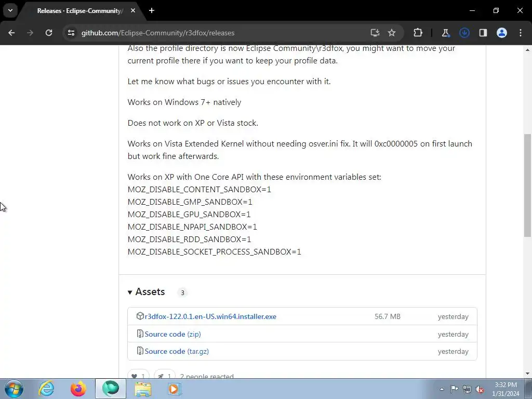
Task: Show browser downloads
Action: tap(464, 33)
